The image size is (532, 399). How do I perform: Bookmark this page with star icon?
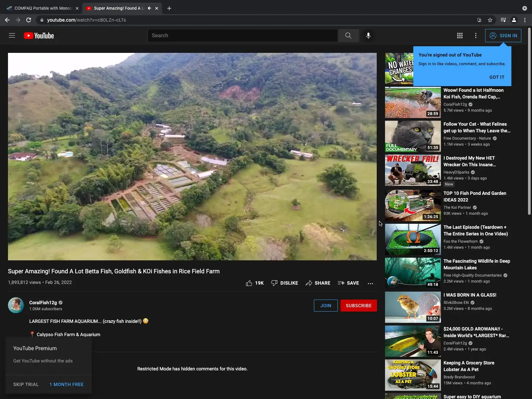click(x=490, y=20)
